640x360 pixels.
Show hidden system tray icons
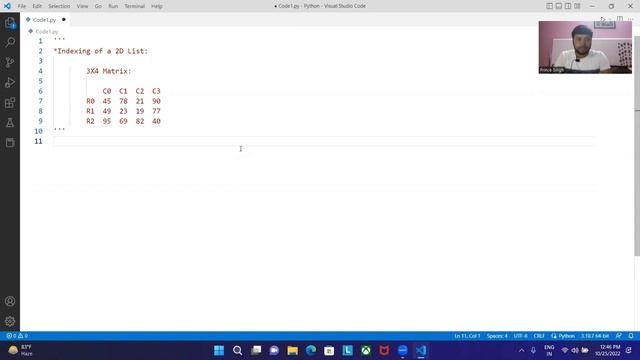pyautogui.click(x=522, y=351)
